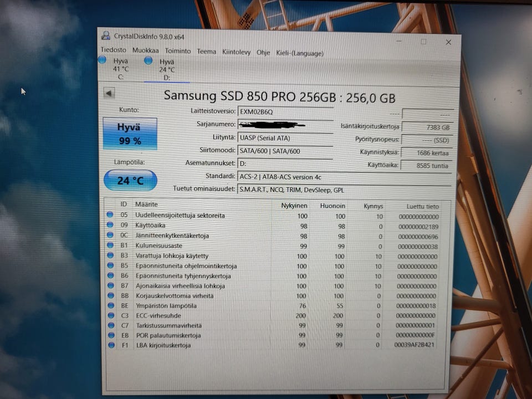Image resolution: width=532 pixels, height=399 pixels.
Task: Click the status icon for row B7
Action: click(111, 285)
